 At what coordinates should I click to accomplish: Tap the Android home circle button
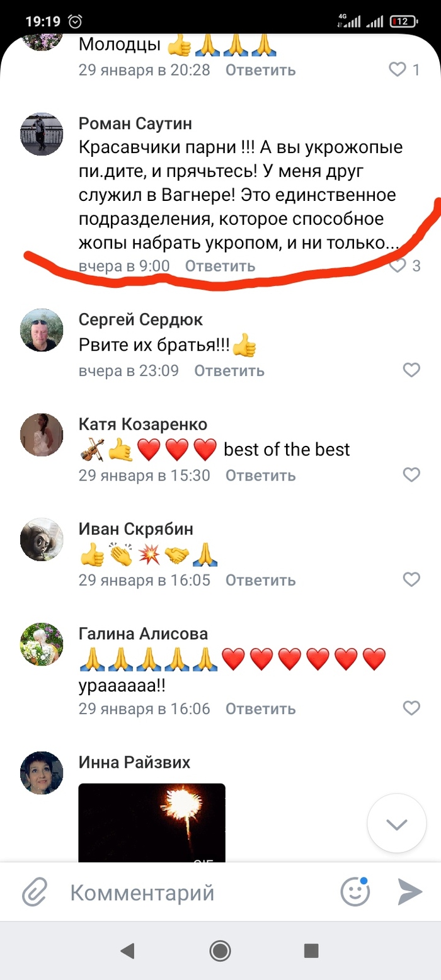(220, 950)
